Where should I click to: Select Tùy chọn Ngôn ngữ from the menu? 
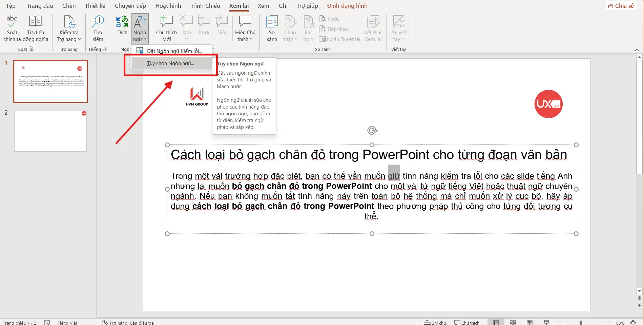pyautogui.click(x=170, y=63)
